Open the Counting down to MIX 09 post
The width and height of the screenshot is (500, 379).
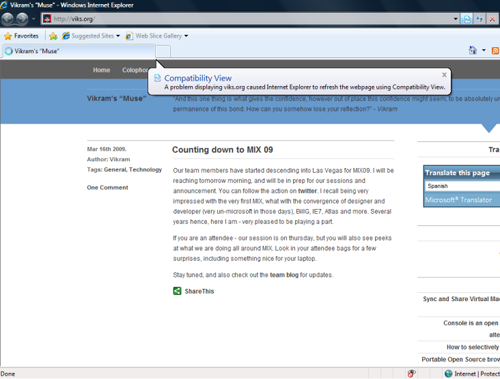(222, 150)
